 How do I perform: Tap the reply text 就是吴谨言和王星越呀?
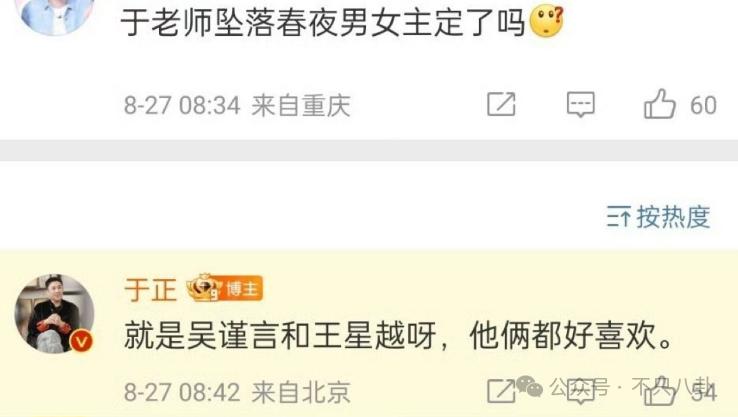280,336
